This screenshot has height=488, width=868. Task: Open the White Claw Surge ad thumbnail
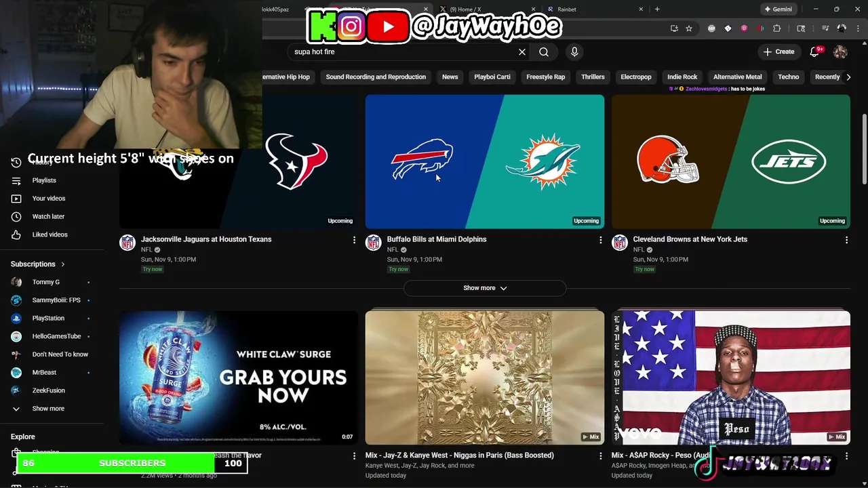click(239, 378)
